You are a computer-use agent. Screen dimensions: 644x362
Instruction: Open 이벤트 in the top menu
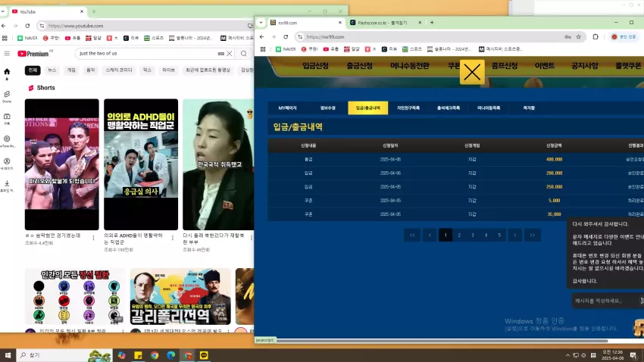(x=545, y=66)
